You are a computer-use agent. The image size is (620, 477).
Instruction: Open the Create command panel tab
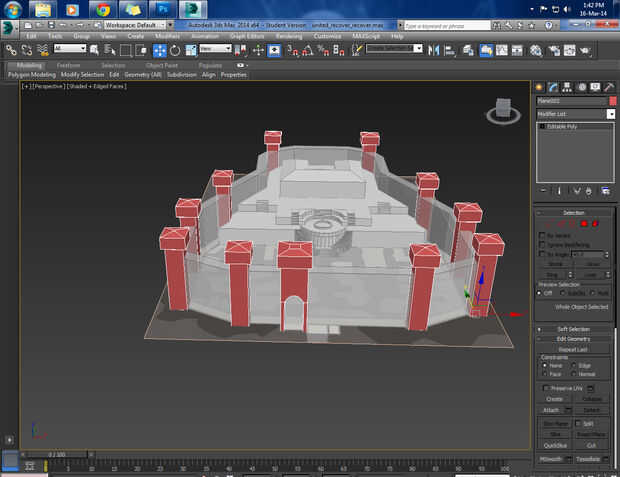click(x=540, y=87)
